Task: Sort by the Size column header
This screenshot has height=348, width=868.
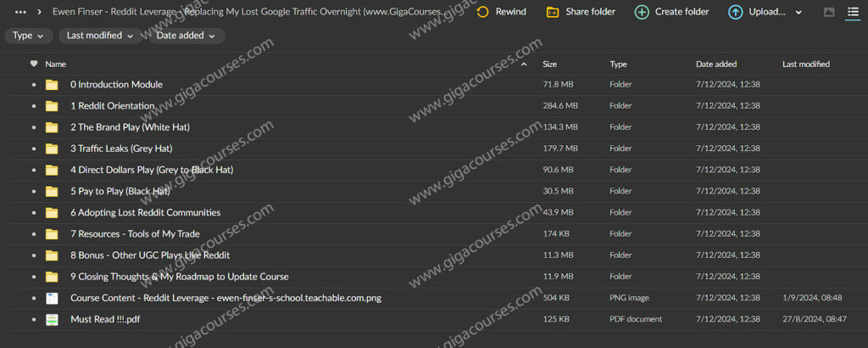Action: tap(549, 65)
